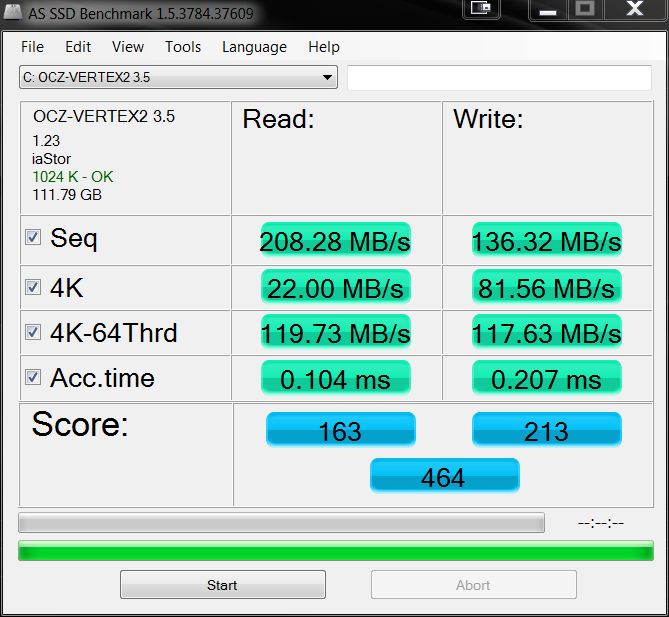Uncheck the 4K test checkbox

[x=33, y=287]
